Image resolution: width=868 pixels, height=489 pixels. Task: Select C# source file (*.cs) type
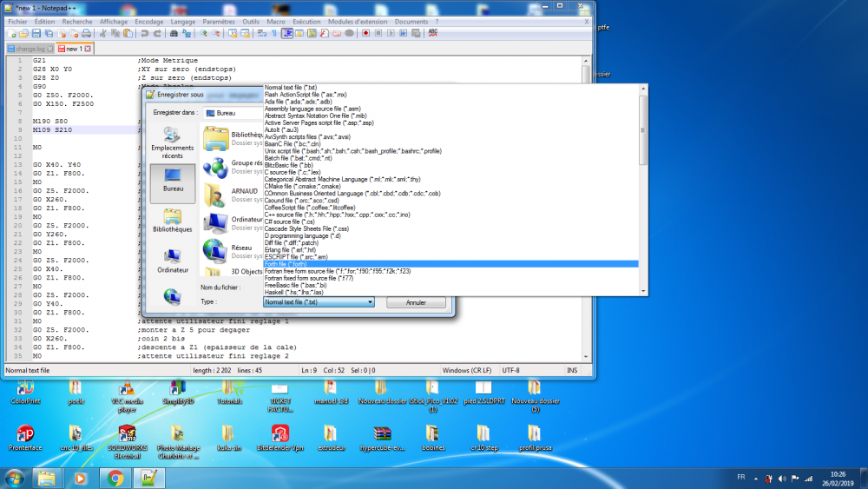click(x=450, y=221)
